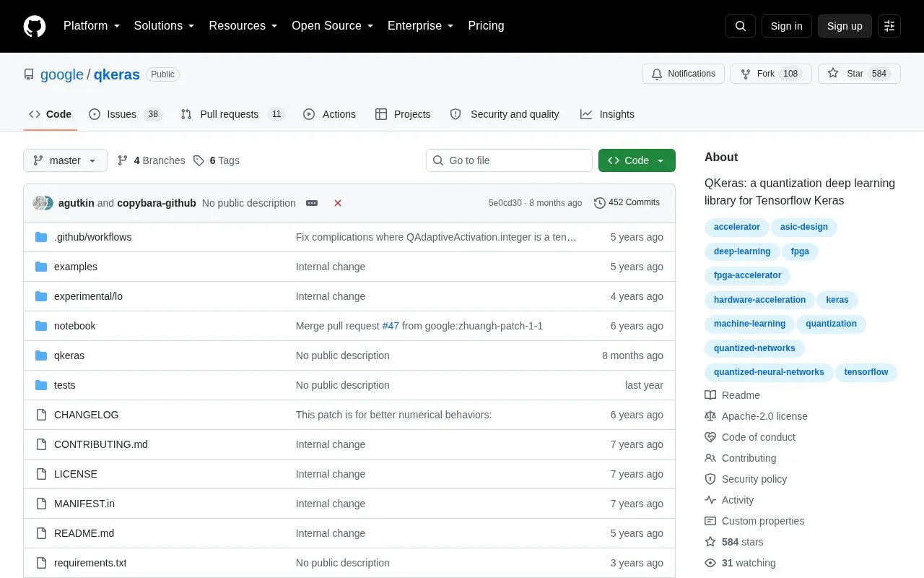Switch to the Pull requests tab
The width and height of the screenshot is (924, 578).
tap(233, 114)
